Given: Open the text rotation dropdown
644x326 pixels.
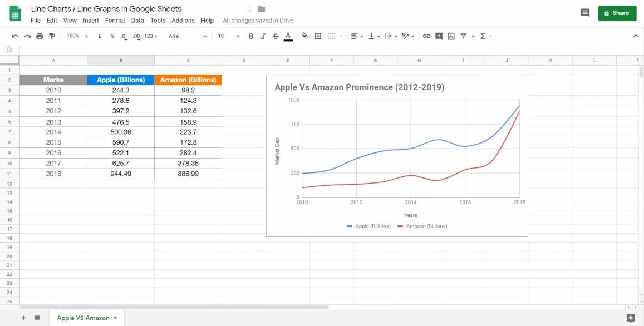Looking at the screenshot, I should 408,36.
